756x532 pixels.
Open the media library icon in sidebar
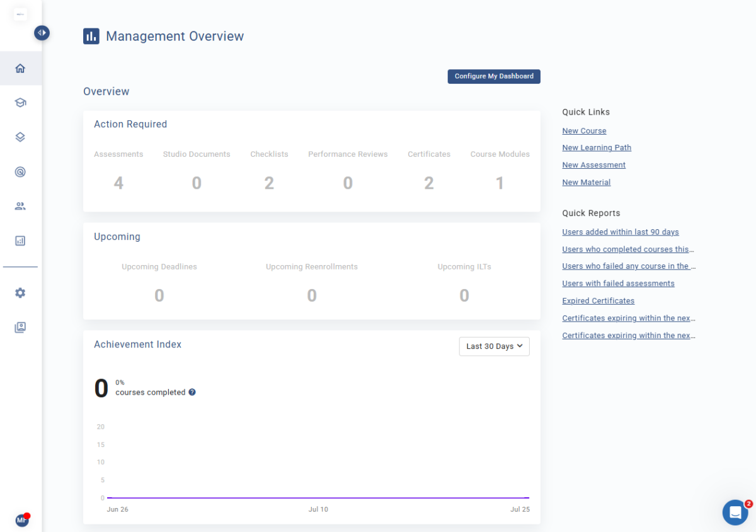(20, 327)
